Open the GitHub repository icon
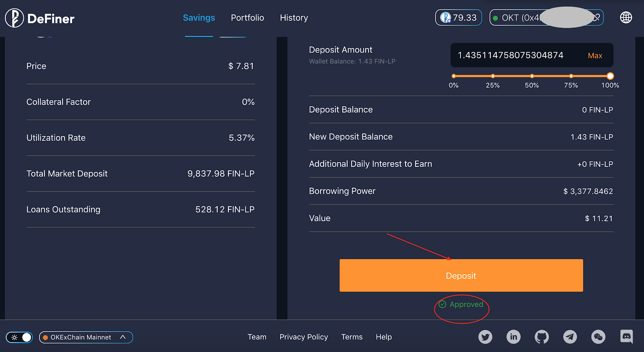 (x=542, y=337)
